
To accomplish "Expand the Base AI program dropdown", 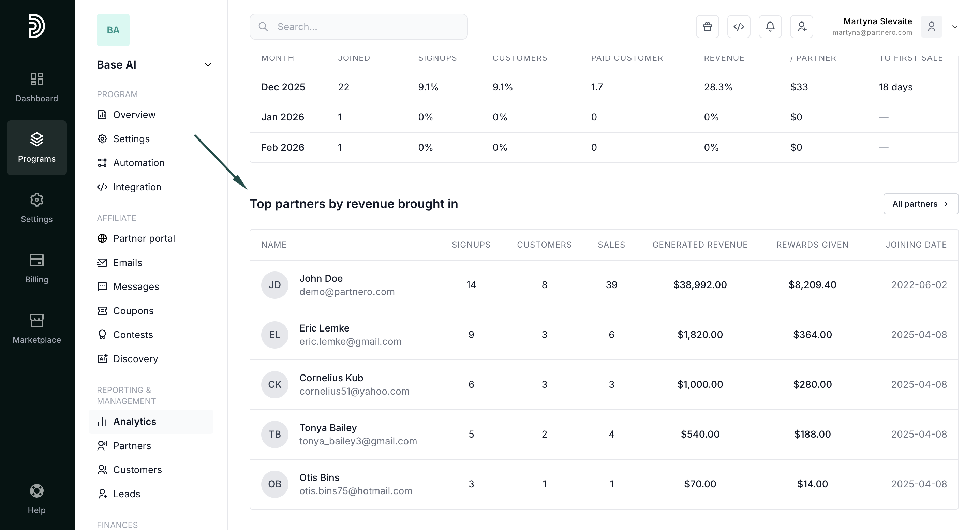I will coord(208,65).
